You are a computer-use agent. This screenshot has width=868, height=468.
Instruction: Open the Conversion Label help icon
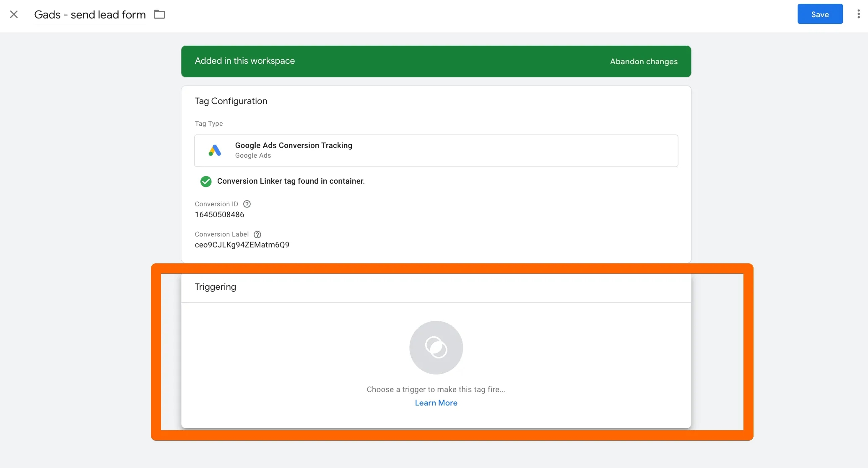click(x=257, y=234)
